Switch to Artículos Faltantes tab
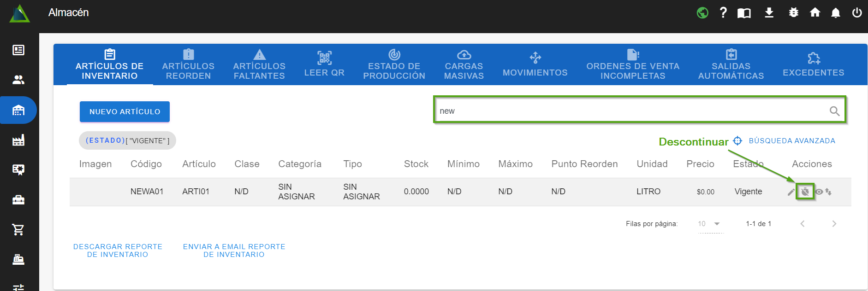Image resolution: width=868 pixels, height=291 pixels. click(x=259, y=65)
